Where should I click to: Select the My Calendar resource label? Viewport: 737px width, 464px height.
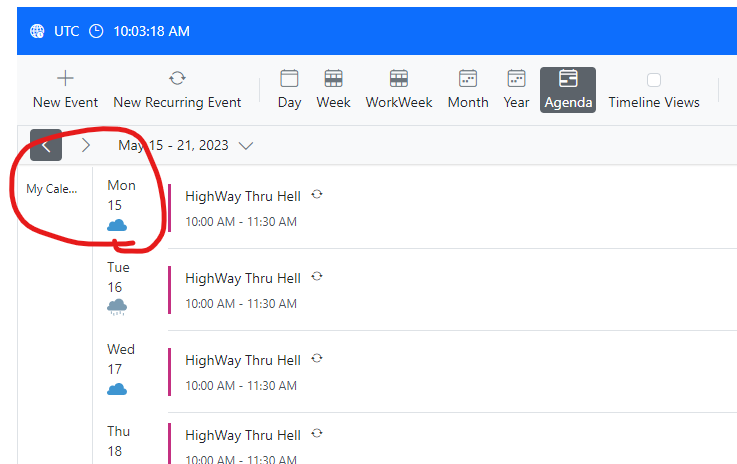(x=51, y=189)
